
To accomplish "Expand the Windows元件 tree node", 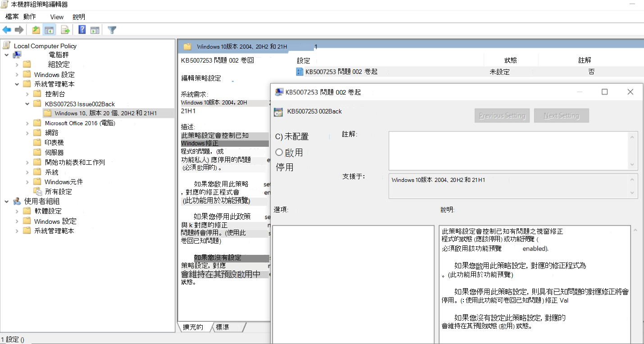I will pos(27,181).
